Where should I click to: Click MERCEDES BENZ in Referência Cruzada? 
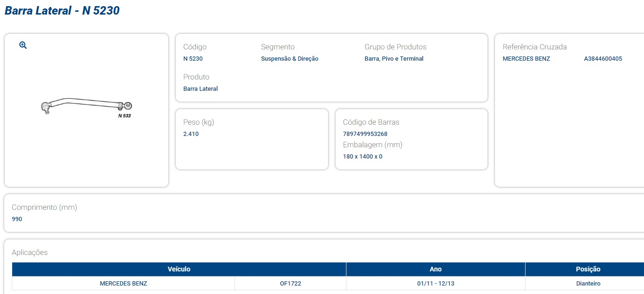(x=526, y=59)
